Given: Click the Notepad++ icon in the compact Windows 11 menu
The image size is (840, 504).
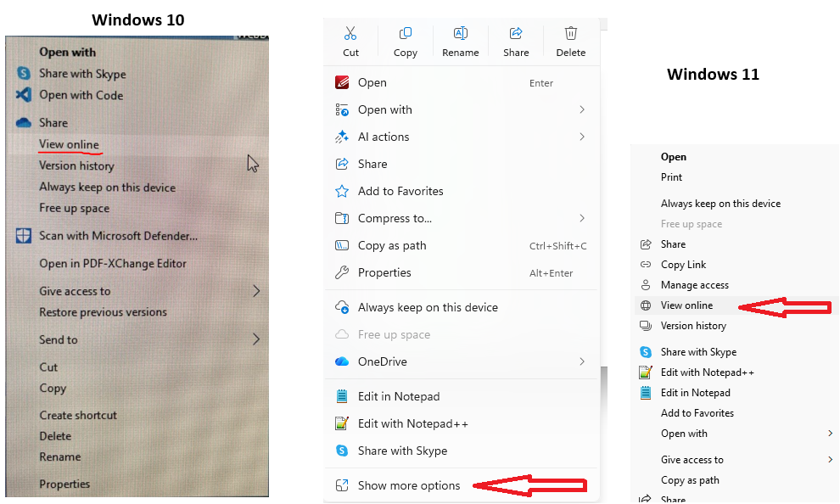Looking at the screenshot, I should click(342, 423).
